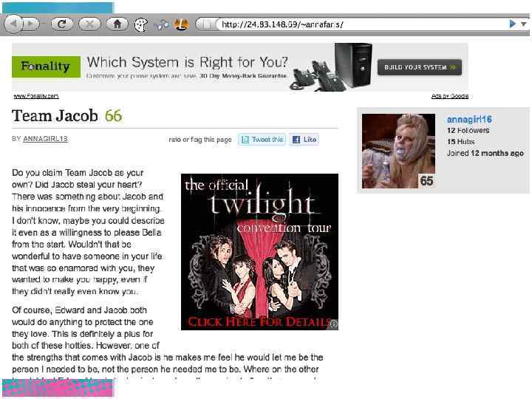The height and width of the screenshot is (399, 532).
Task: Click the ANNAGIRL16 author byline link
Action: point(45,139)
